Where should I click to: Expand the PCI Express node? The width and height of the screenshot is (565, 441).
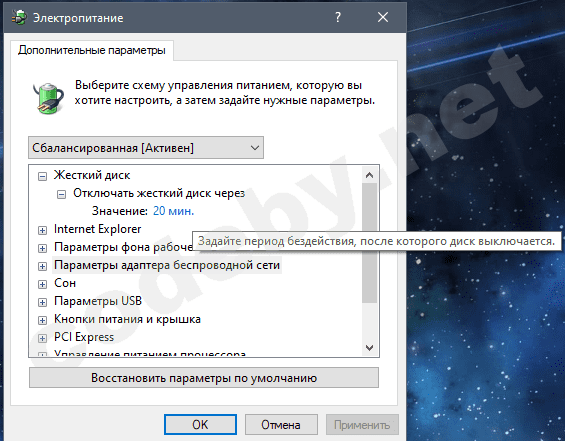click(x=42, y=338)
